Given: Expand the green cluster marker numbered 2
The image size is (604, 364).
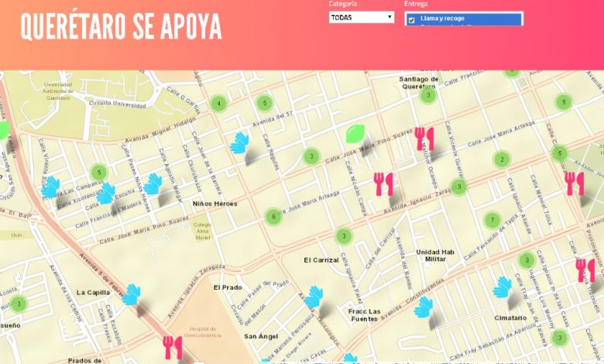Looking at the screenshot, I should (x=502, y=160).
